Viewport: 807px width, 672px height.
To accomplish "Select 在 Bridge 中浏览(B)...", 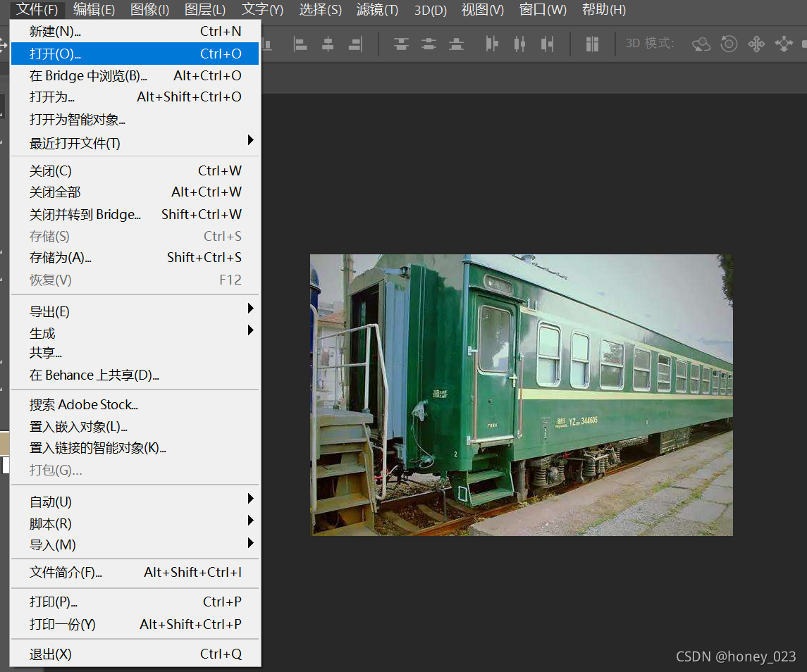I will pos(135,75).
